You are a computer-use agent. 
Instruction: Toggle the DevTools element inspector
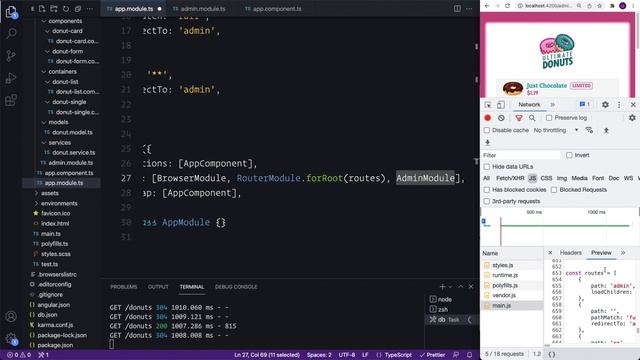488,105
